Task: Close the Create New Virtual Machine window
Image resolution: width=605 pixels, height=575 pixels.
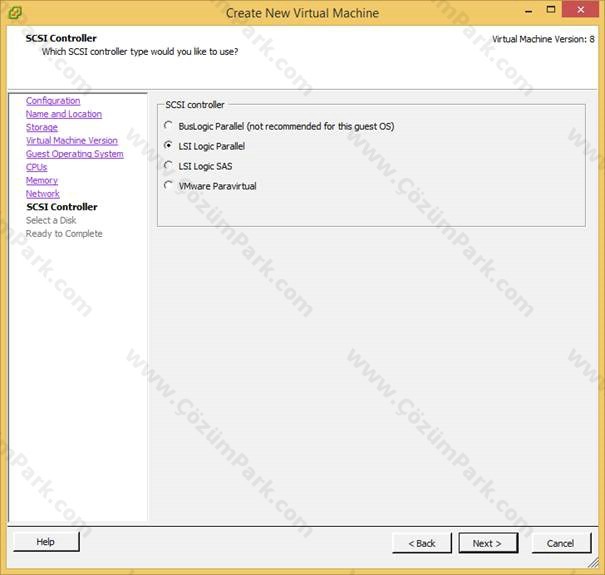Action: pos(580,10)
